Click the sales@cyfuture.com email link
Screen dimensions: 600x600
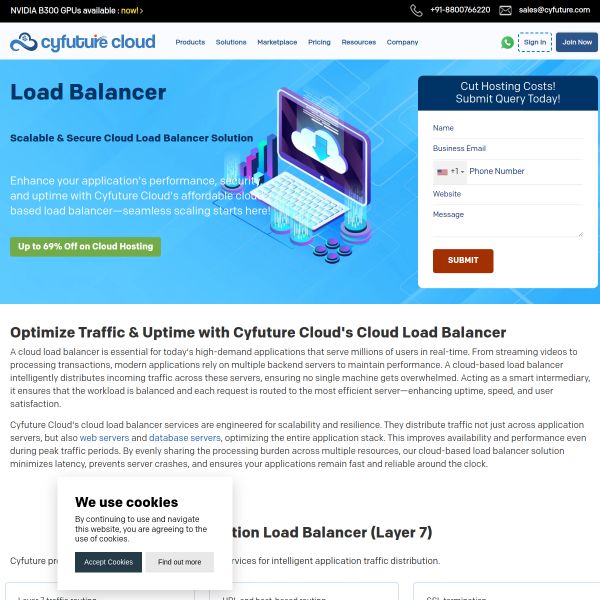point(554,10)
